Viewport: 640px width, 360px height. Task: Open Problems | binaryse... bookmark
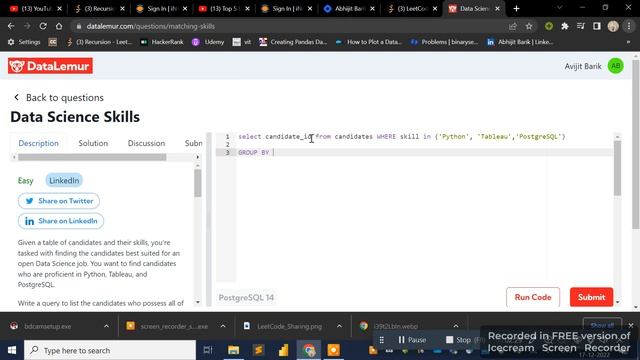[444, 42]
